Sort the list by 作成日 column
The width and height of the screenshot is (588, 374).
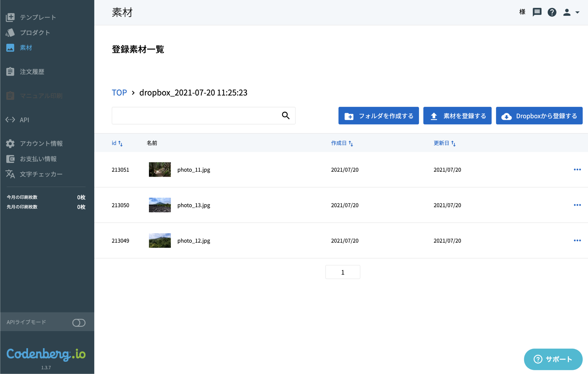tap(342, 143)
